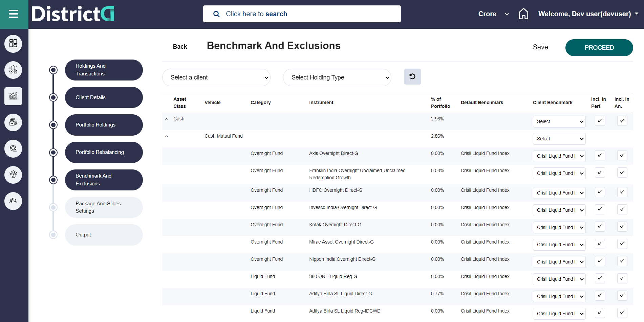Go to Portfolio Holdings step
Screen dimensions: 644x322
104,125
